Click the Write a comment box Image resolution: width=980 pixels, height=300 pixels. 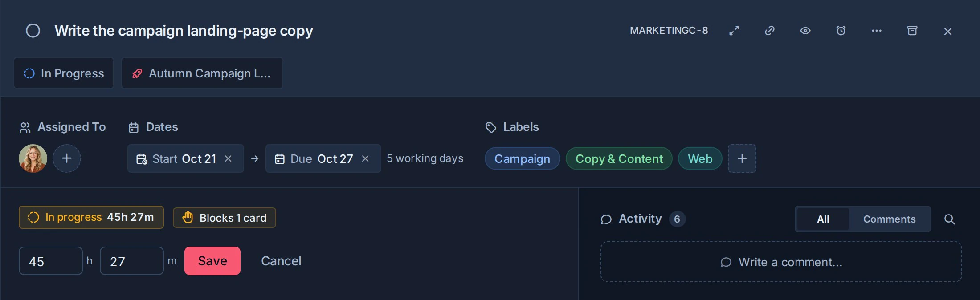[781, 262]
